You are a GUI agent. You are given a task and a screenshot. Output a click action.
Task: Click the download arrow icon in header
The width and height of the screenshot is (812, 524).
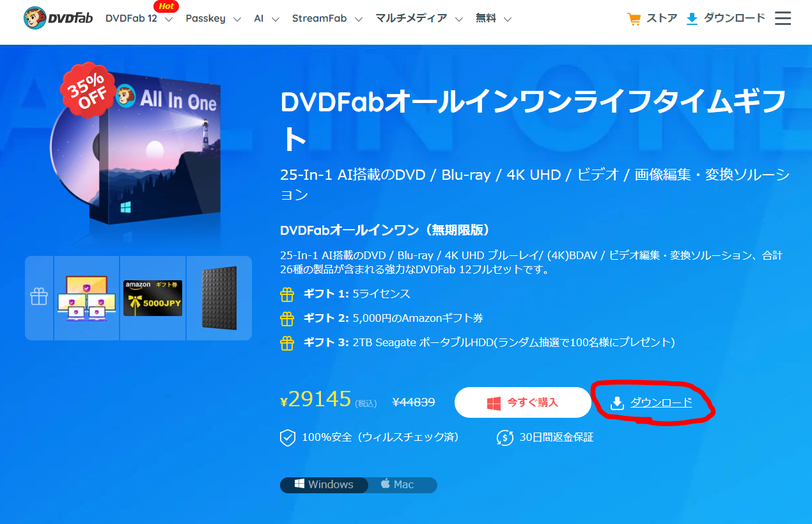click(692, 19)
